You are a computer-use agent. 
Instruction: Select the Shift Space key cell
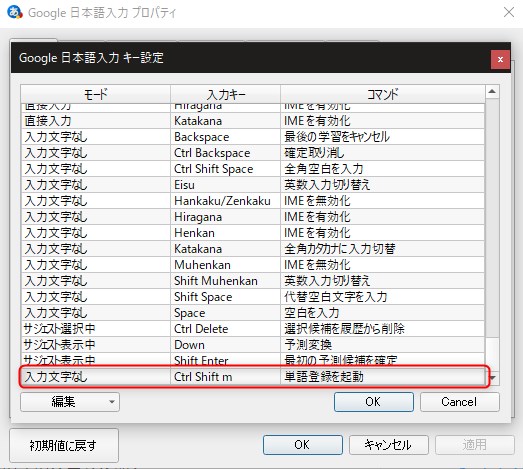225,297
